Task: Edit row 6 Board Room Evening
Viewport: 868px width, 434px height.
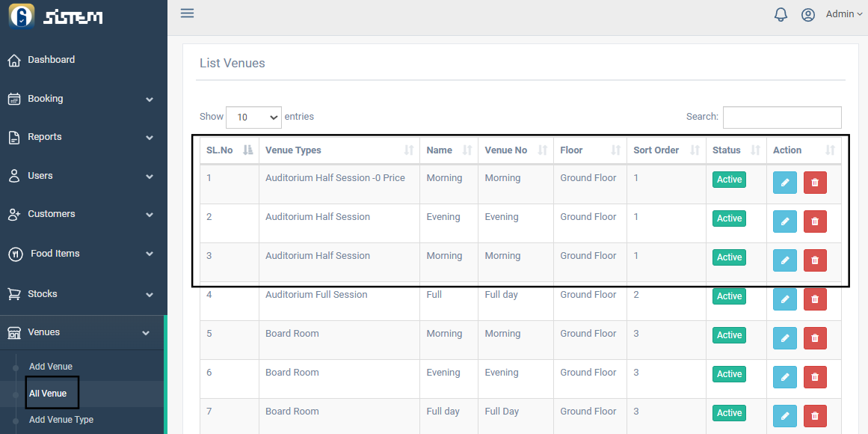Action: [785, 377]
